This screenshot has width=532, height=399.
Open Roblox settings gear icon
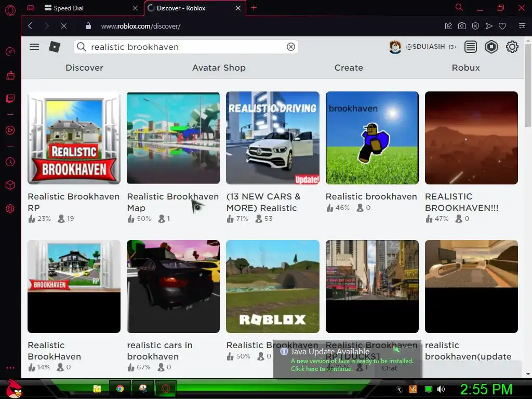[x=512, y=47]
